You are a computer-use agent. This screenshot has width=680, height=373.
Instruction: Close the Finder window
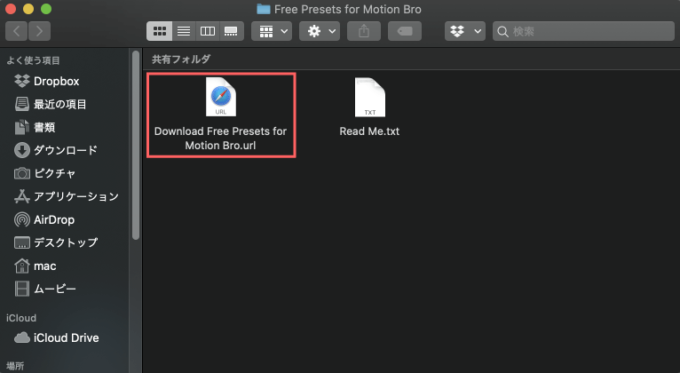10,9
